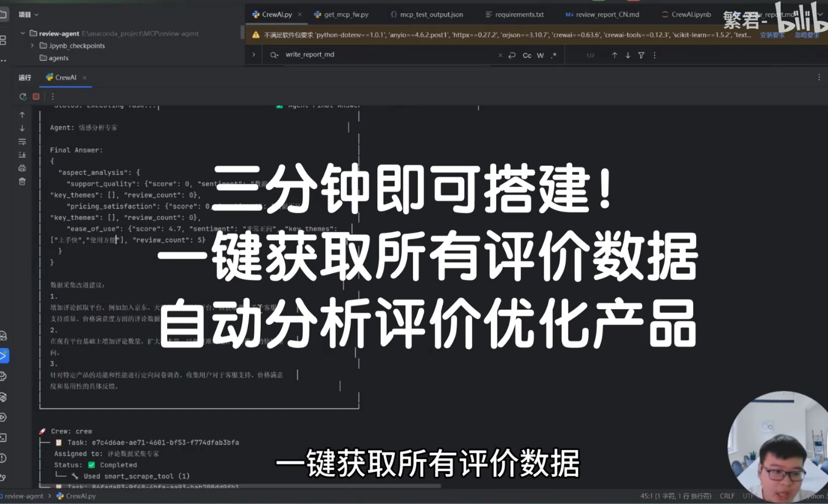The height and width of the screenshot is (504, 828).
Task: Click cursor position 45:1 in status bar
Action: 675,496
